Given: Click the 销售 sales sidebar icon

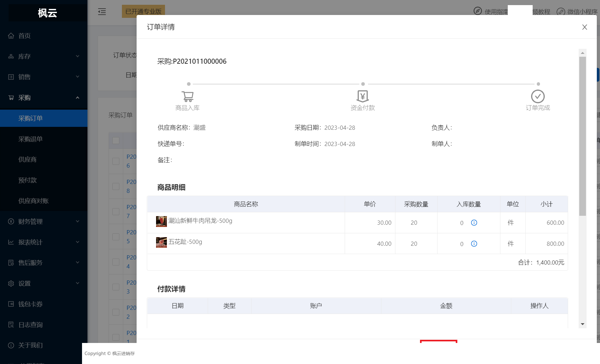Looking at the screenshot, I should click(11, 77).
